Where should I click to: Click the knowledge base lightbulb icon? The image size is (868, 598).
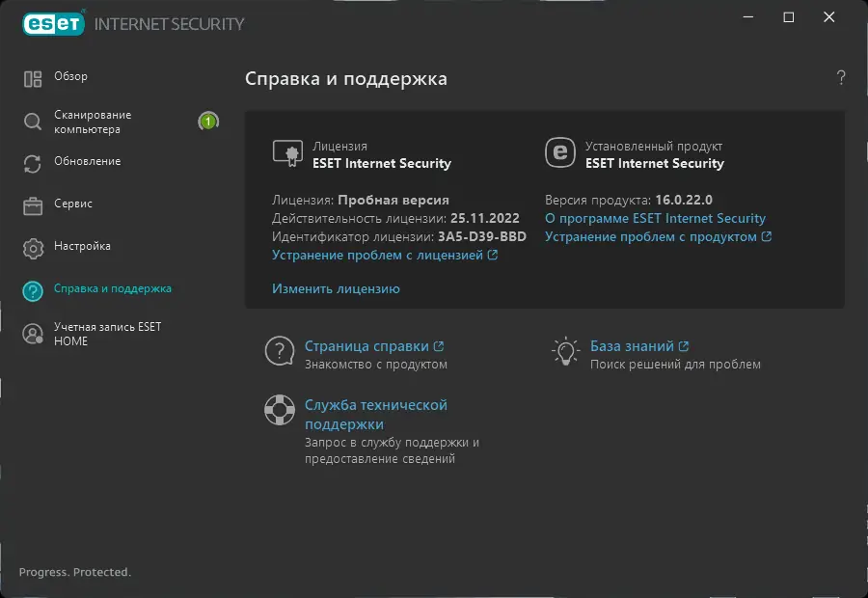564,351
